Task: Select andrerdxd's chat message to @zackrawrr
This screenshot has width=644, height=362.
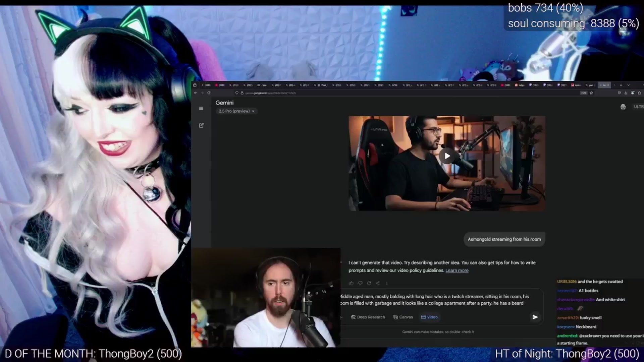Action: point(600,339)
